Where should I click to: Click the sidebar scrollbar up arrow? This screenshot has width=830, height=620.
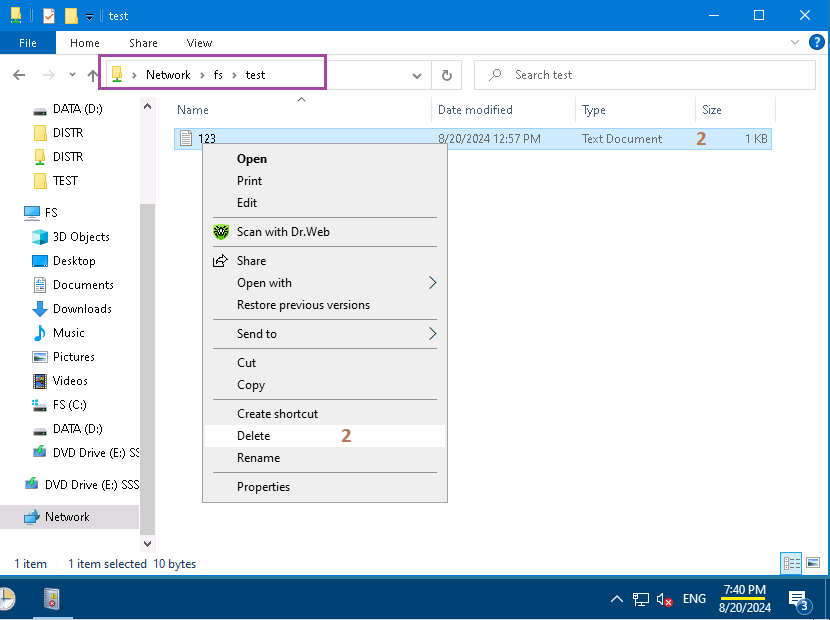pos(148,107)
